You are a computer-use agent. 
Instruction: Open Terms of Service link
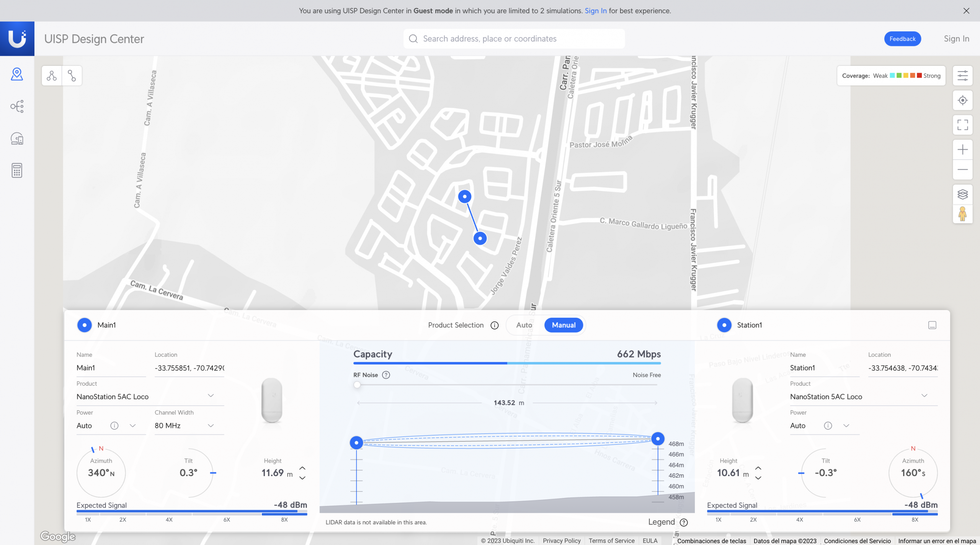tap(611, 541)
